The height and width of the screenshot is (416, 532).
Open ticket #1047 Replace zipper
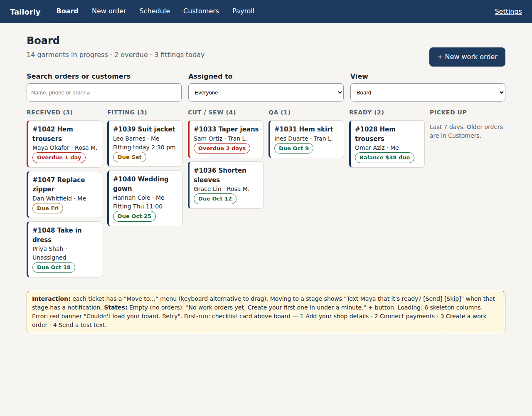click(64, 194)
